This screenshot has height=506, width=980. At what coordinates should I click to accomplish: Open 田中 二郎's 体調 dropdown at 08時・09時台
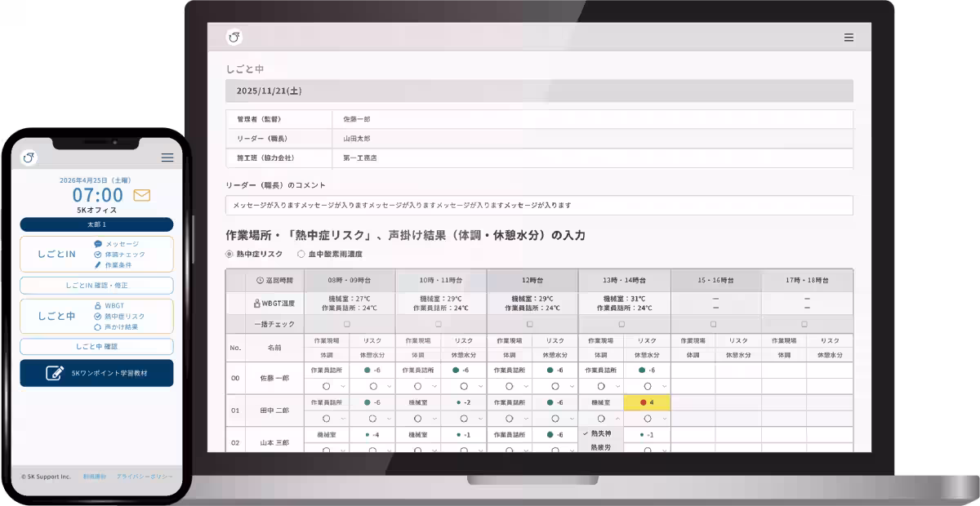tap(327, 419)
